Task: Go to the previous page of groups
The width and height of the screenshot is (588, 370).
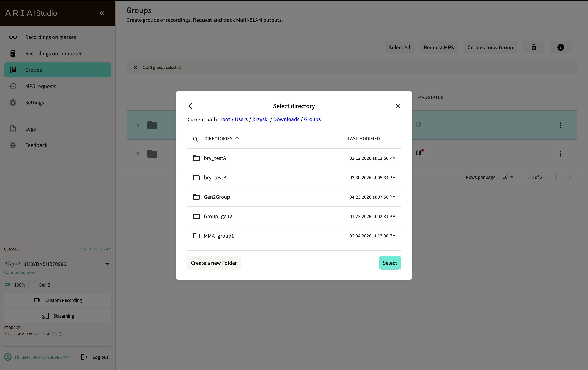Action: [556, 177]
